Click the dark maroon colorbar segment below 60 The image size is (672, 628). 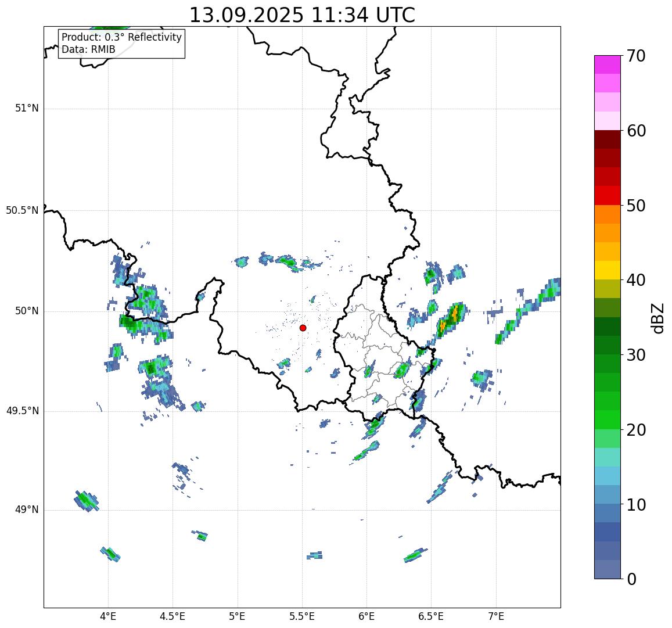point(608,139)
